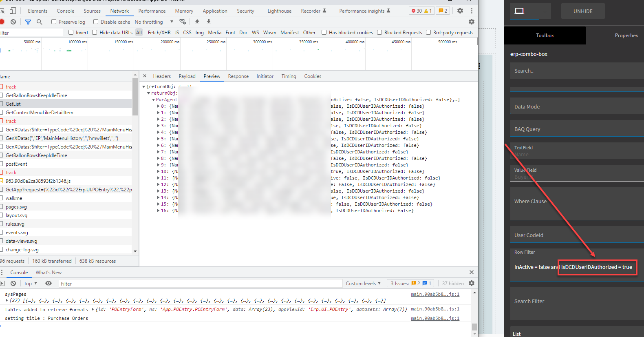
Task: Expand PurAgent item 16
Action: [159, 211]
